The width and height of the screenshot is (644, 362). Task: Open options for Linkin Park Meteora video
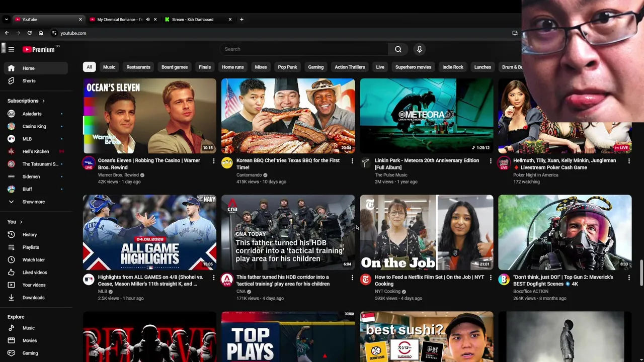(491, 161)
